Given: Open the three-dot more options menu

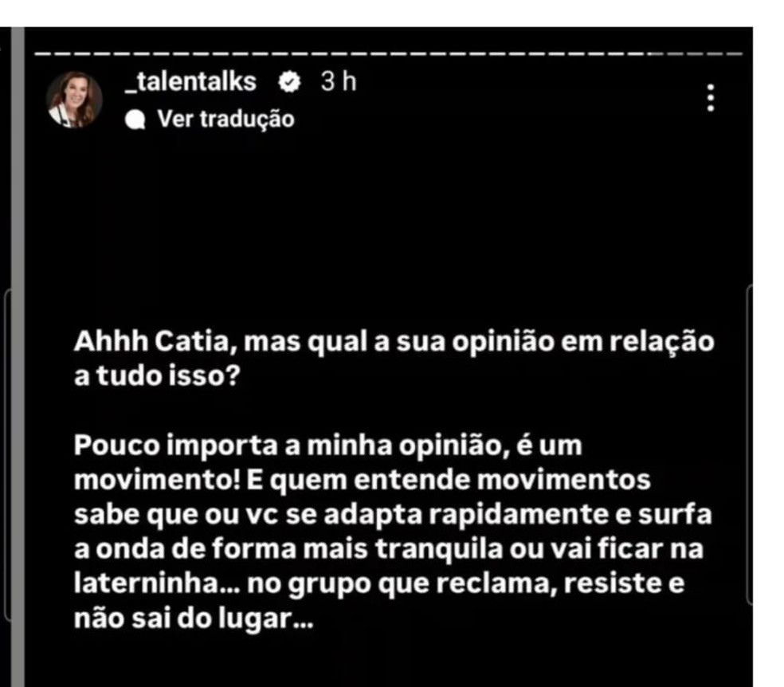Looking at the screenshot, I should click(x=711, y=97).
